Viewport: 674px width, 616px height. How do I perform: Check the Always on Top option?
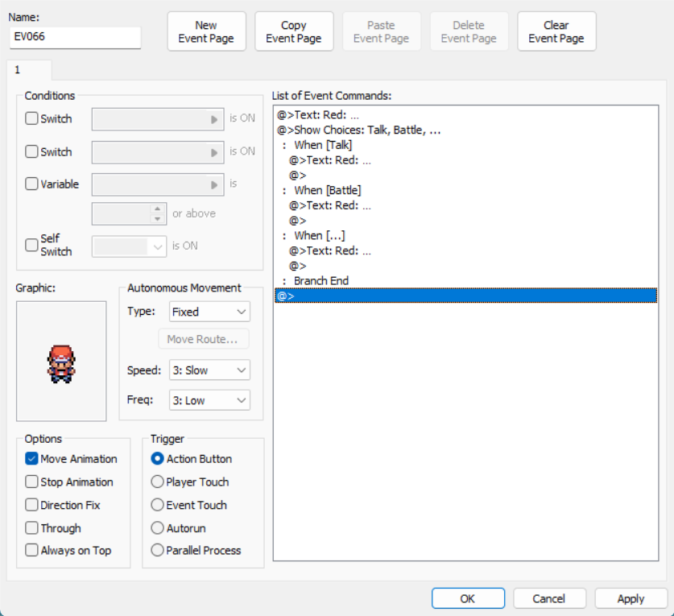point(31,550)
